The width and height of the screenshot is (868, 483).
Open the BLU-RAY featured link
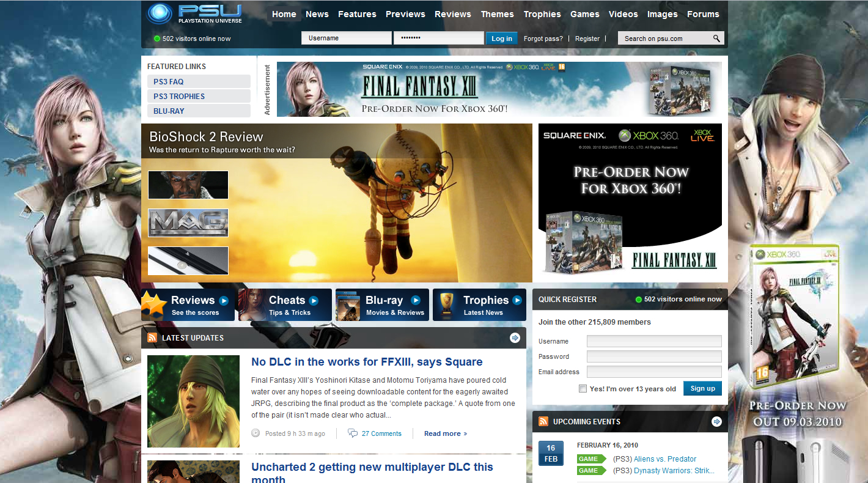tap(199, 111)
